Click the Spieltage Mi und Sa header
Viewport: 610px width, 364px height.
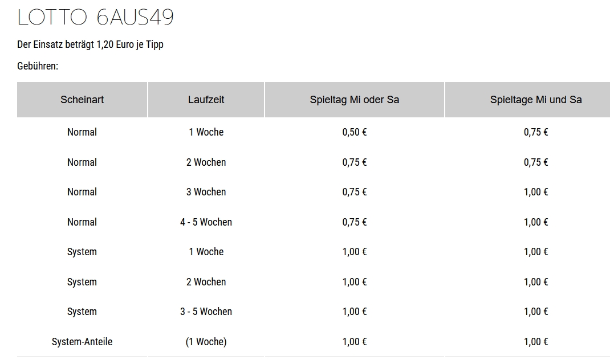click(x=536, y=100)
